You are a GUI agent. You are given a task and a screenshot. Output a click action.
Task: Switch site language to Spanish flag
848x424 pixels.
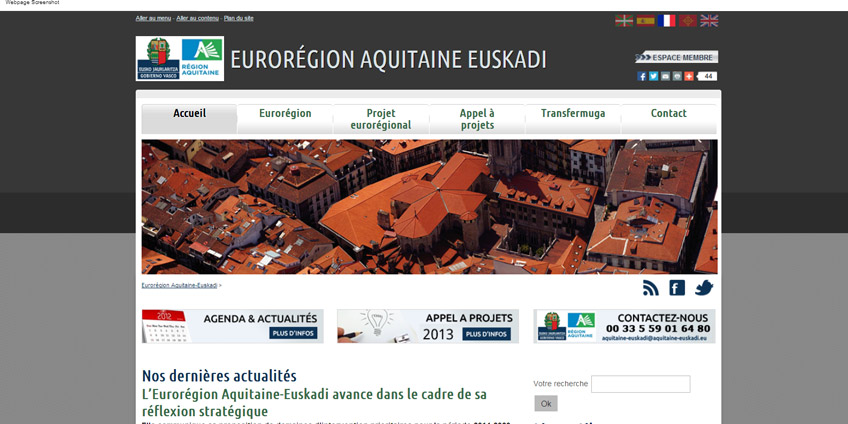click(x=645, y=21)
